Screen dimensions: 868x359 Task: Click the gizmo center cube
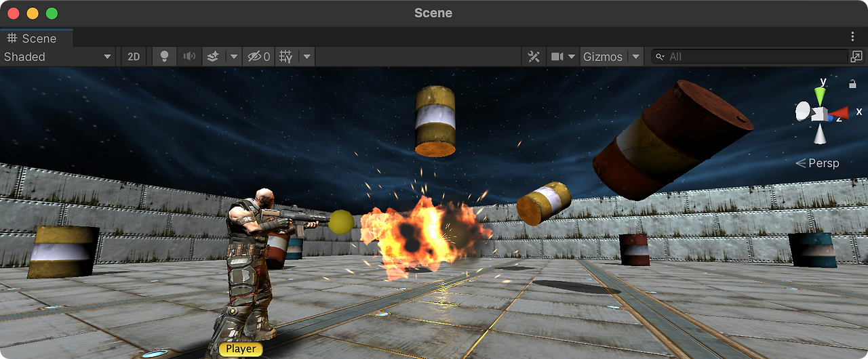821,114
